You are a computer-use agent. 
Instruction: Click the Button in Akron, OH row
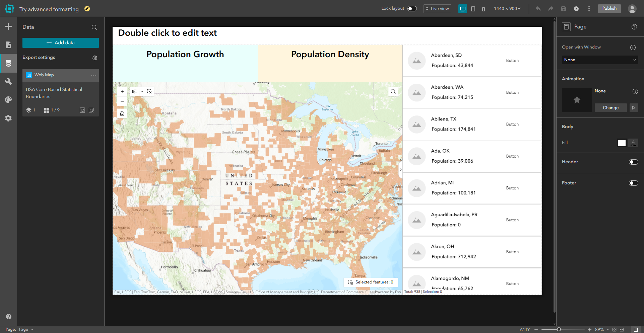point(512,252)
